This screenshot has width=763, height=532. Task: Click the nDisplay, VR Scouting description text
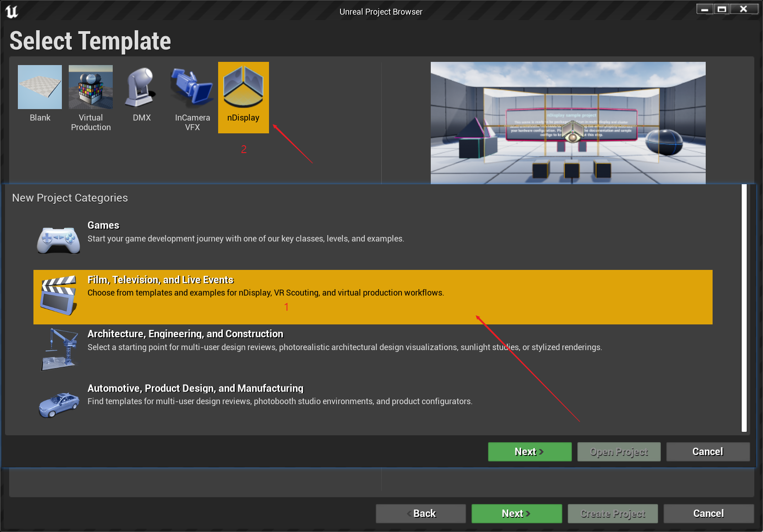266,293
